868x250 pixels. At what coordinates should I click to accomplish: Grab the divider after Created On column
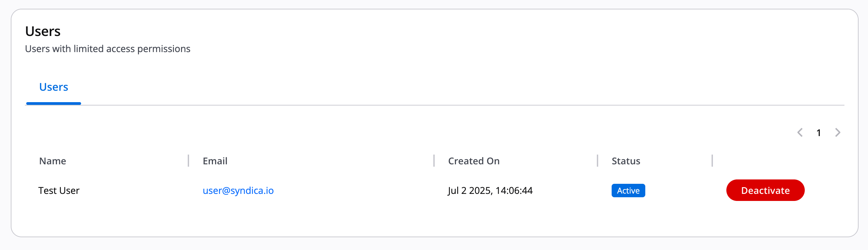click(597, 161)
